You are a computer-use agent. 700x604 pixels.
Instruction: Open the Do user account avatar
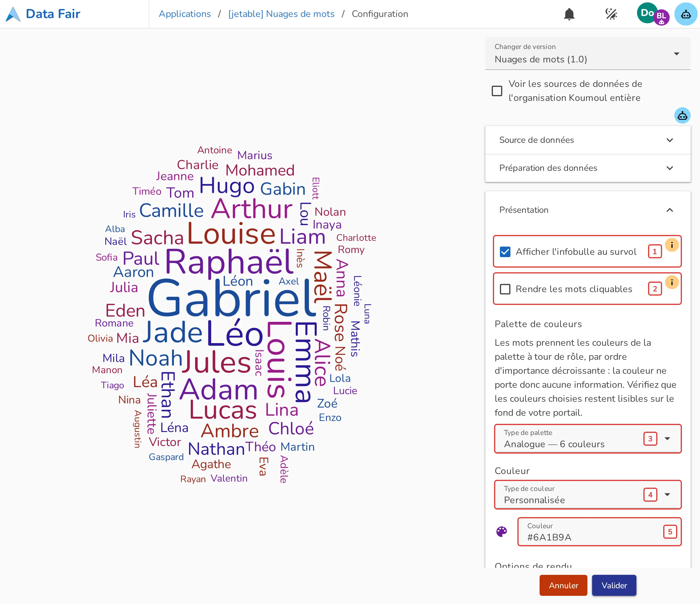646,13
